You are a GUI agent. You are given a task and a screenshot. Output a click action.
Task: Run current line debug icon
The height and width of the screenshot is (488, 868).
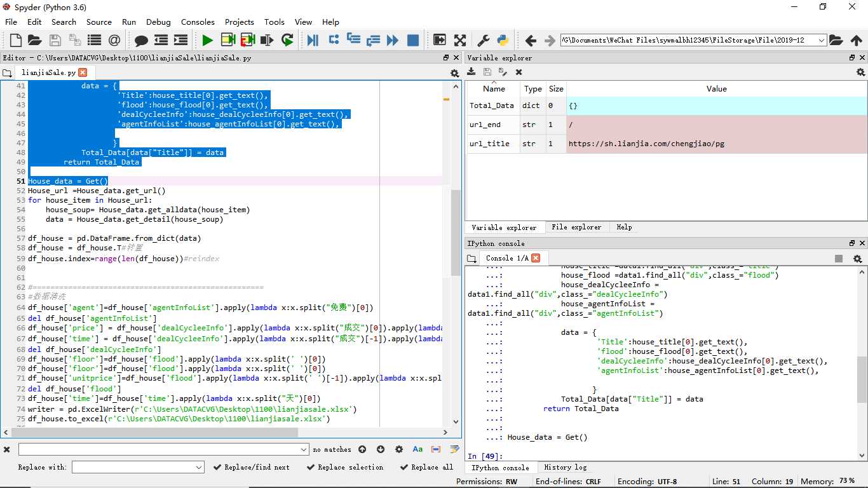pos(333,40)
